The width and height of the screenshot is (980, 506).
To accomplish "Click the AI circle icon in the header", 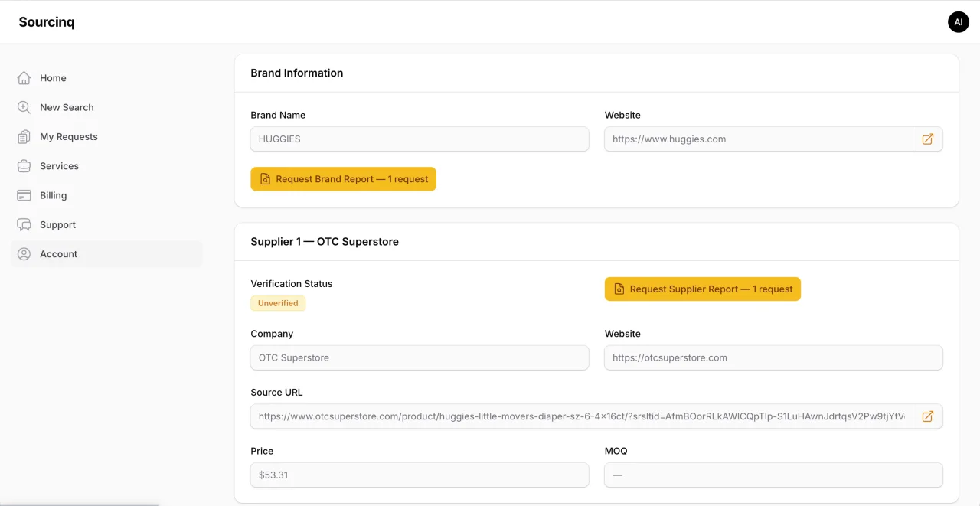I will (x=958, y=21).
